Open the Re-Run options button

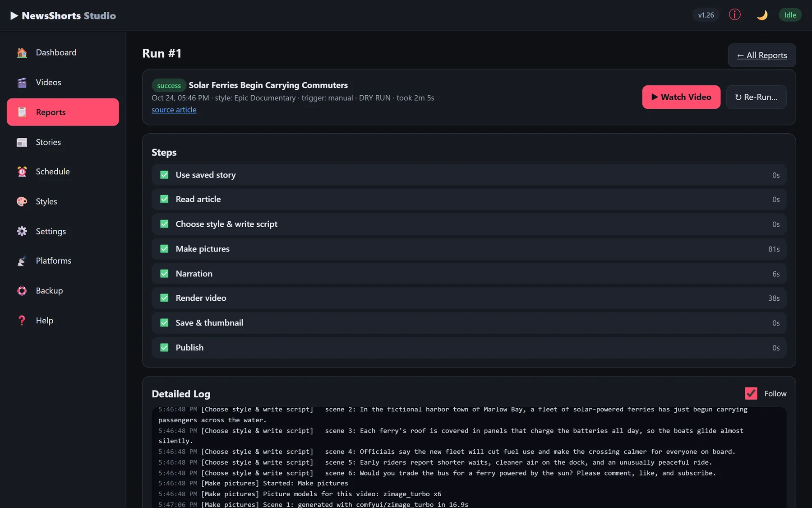coord(756,97)
